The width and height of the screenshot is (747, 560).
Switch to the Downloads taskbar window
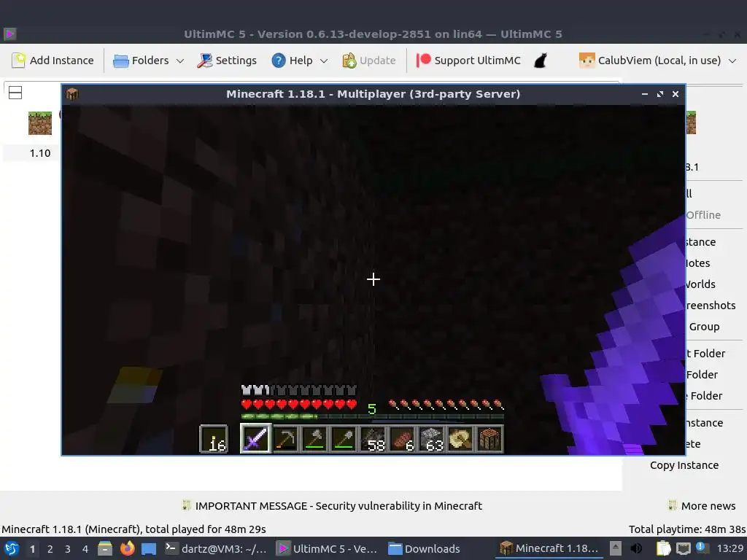pos(424,548)
